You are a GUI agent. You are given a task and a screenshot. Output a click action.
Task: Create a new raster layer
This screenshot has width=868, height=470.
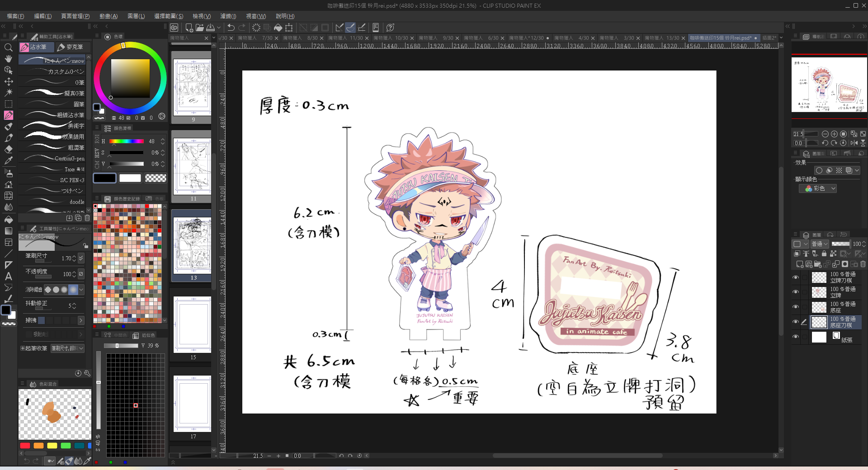coord(799,264)
